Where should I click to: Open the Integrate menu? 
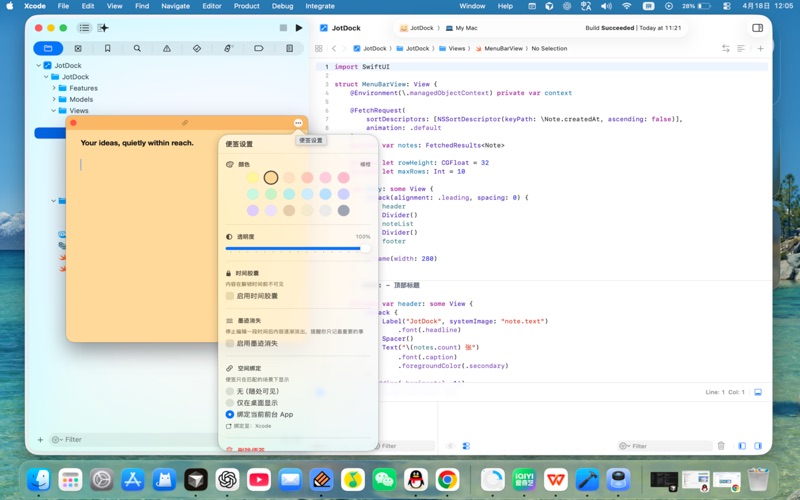pos(320,6)
